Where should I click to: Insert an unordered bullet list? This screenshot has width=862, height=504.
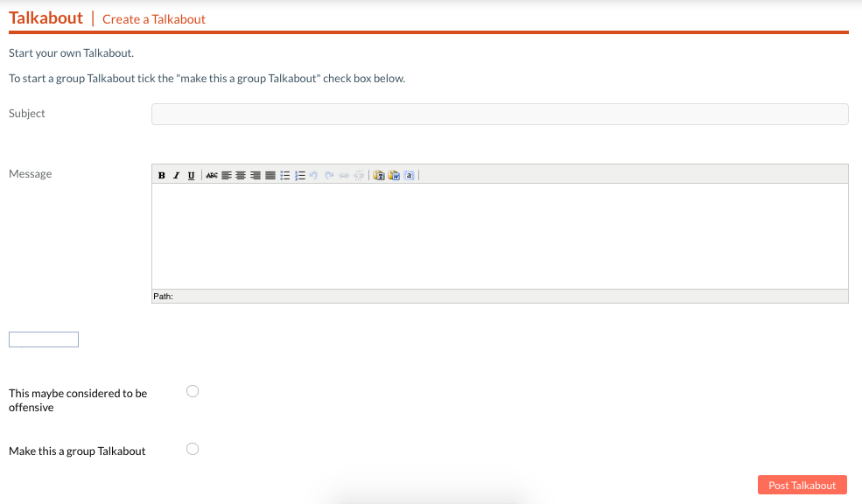[x=285, y=175]
